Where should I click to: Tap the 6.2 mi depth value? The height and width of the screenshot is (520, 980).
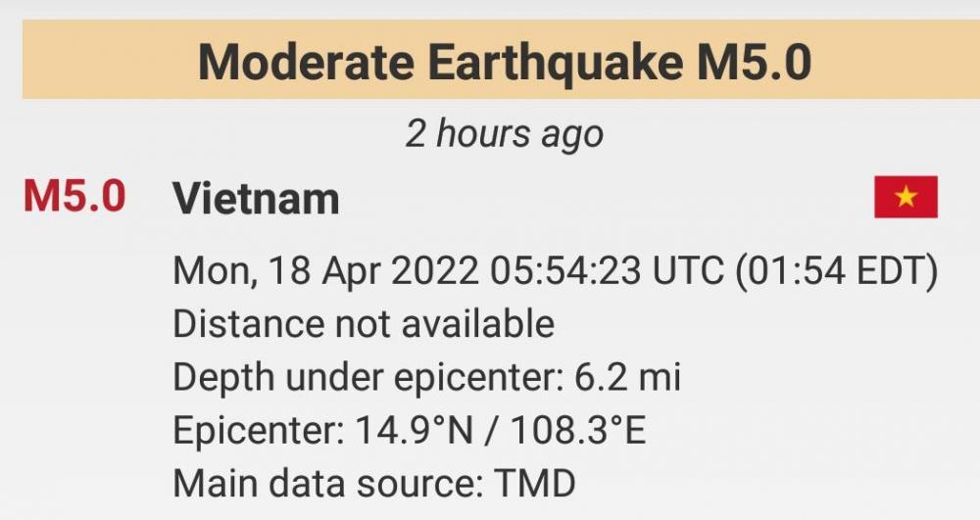641,377
